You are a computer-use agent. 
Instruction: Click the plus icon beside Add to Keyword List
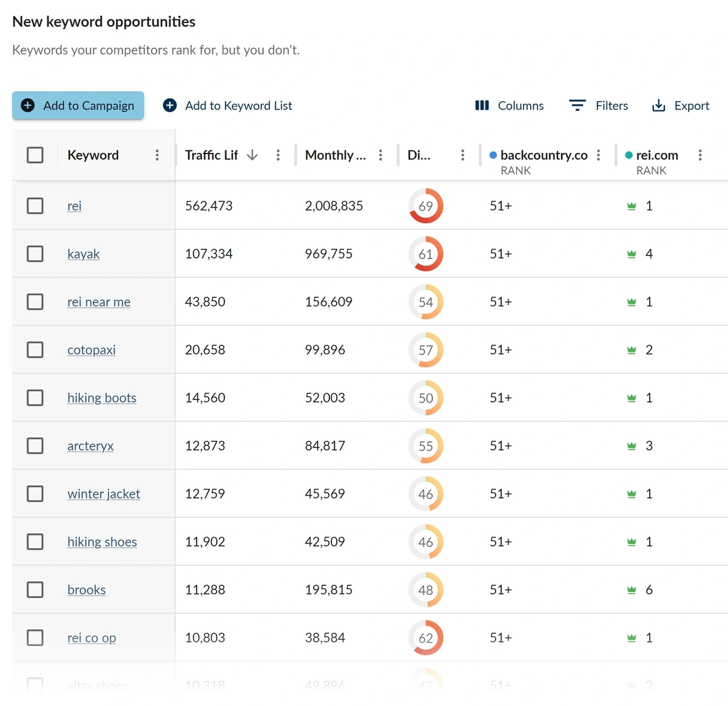[170, 106]
